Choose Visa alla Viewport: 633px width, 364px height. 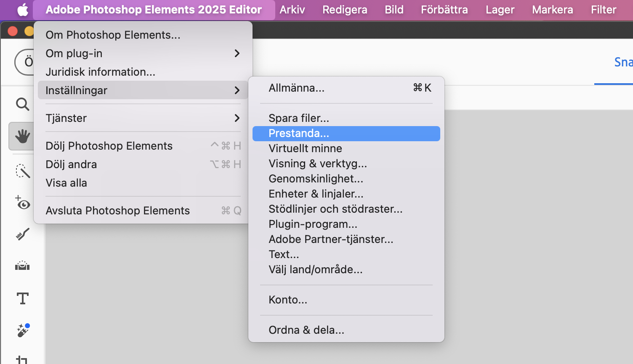(x=143, y=183)
